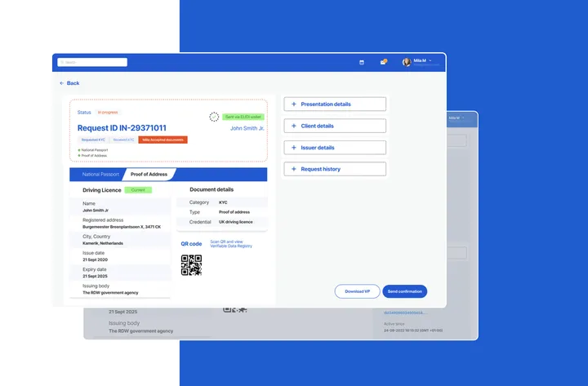This screenshot has height=386, width=588.
Task: Click the expiry date 21 Sept 2025 in front window
Action: [95, 276]
